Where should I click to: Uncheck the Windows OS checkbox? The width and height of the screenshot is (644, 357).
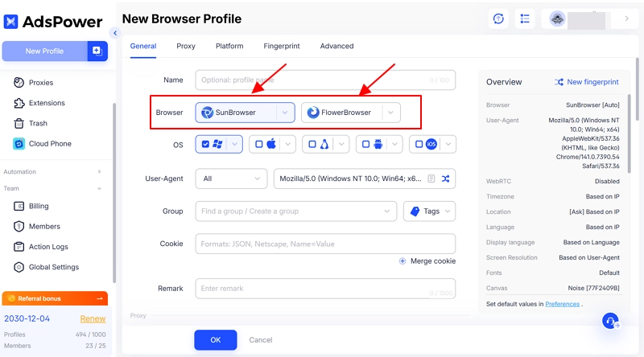pos(206,144)
